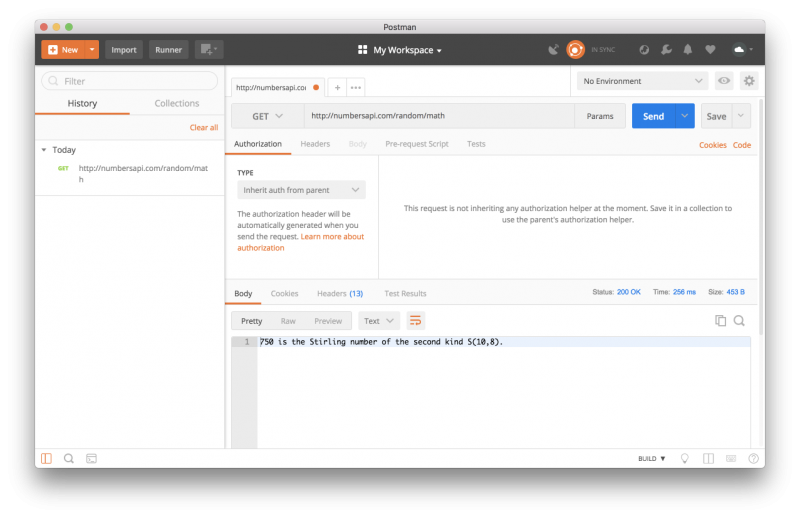Switch to the Collections tab

pyautogui.click(x=176, y=103)
